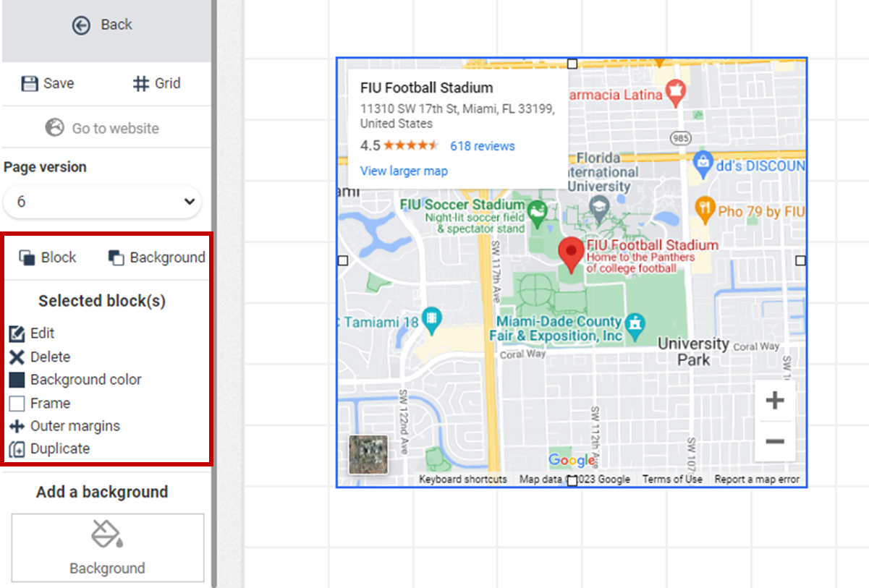
Task: Click the Duplicate block icon
Action: (17, 449)
